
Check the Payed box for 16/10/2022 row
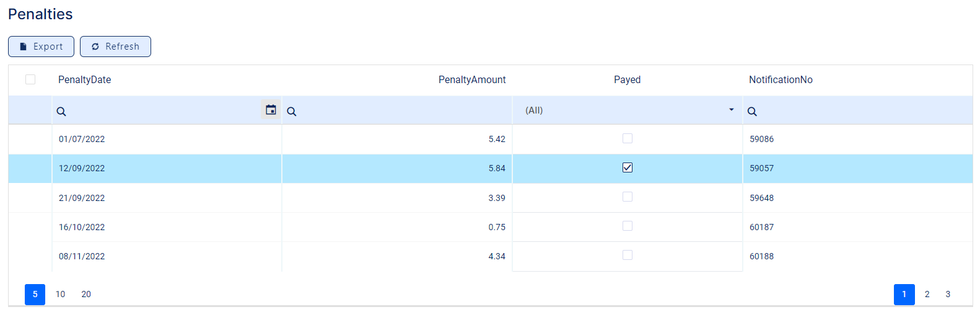coord(628,226)
